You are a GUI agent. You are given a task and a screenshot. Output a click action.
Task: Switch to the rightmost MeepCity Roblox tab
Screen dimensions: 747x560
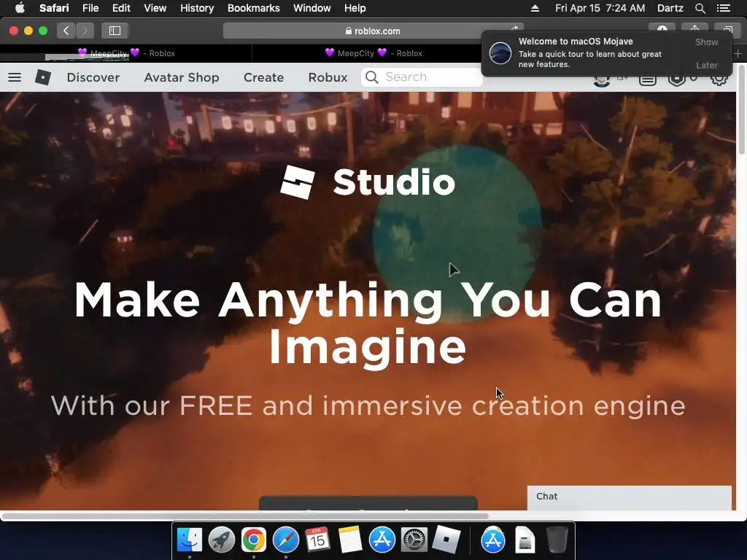373,53
